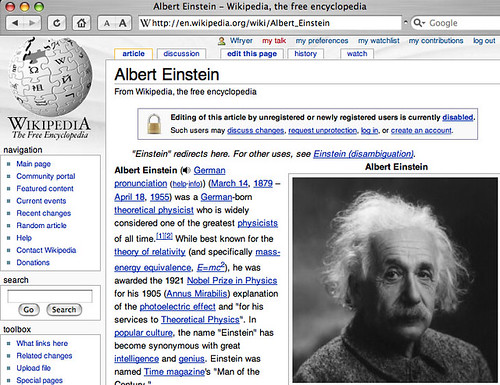
Task: Click the sidebar Search button
Action: 64,310
